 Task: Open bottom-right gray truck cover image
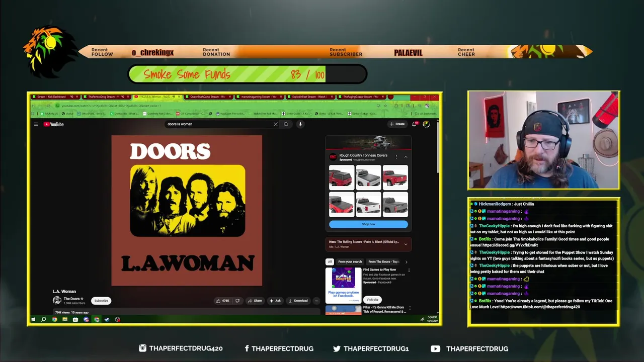coord(395,205)
